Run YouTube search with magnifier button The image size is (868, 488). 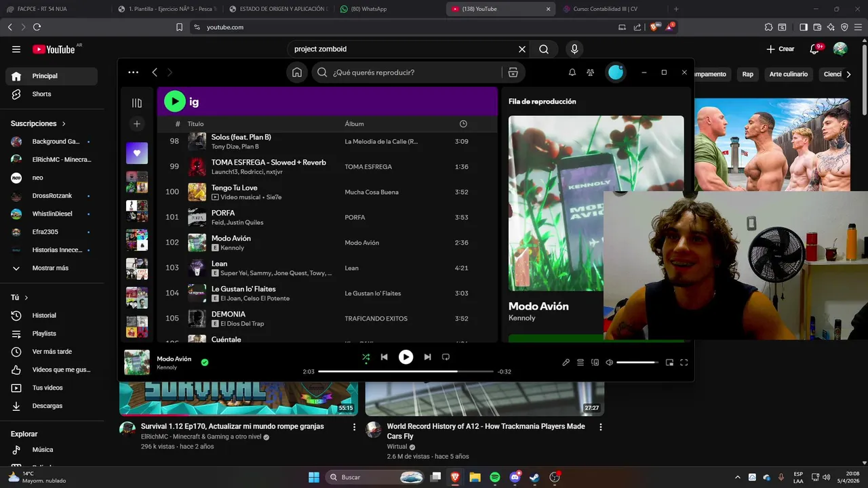click(x=544, y=49)
